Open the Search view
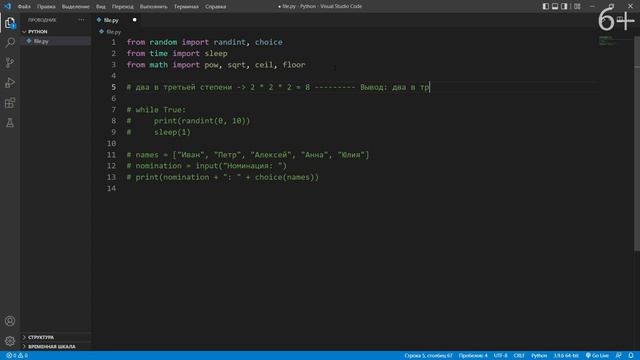The width and height of the screenshot is (640, 360). (10, 42)
